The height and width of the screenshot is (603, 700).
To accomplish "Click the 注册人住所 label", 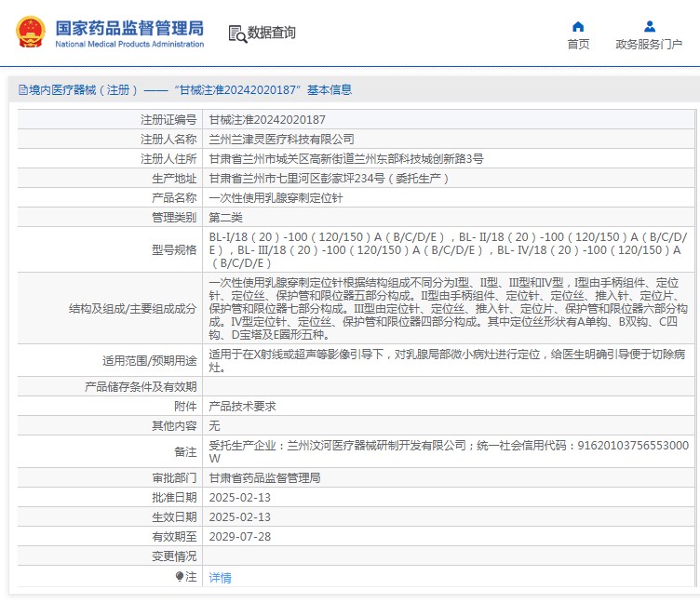I will point(168,159).
